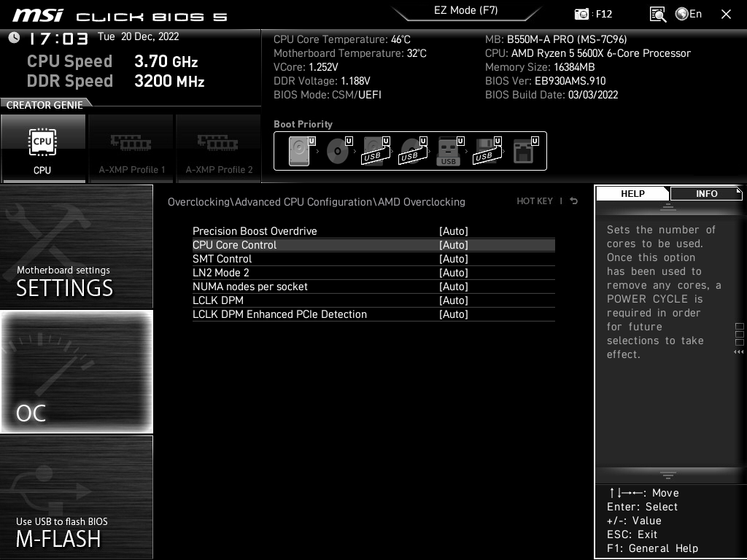The width and height of the screenshot is (747, 560).
Task: Select the LN2 Mode 2 row label
Action: [x=220, y=273]
